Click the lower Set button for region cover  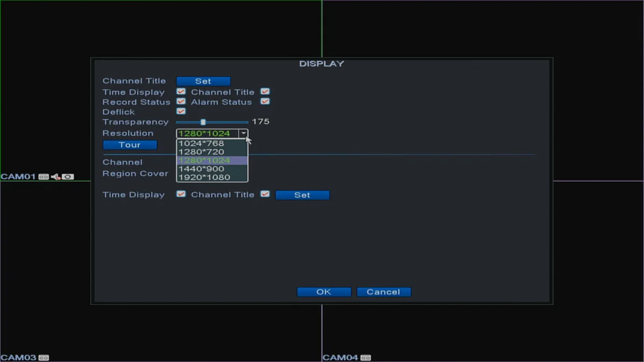(x=303, y=195)
